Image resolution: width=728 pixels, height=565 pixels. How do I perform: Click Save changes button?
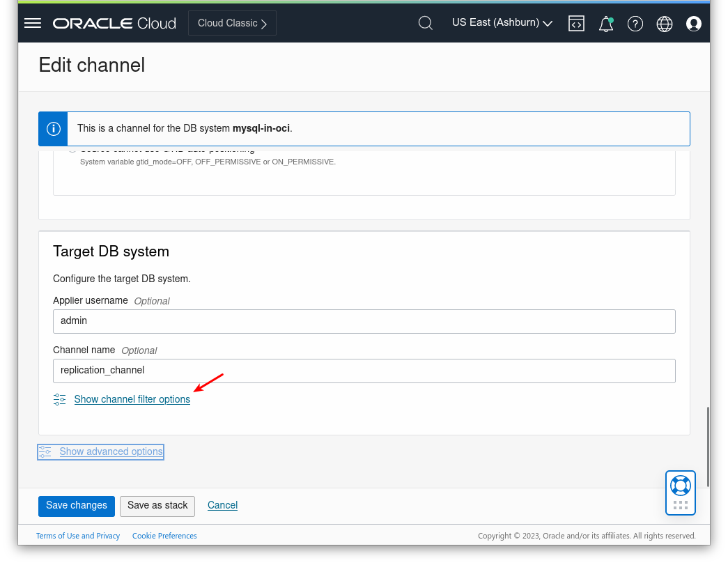coord(77,506)
